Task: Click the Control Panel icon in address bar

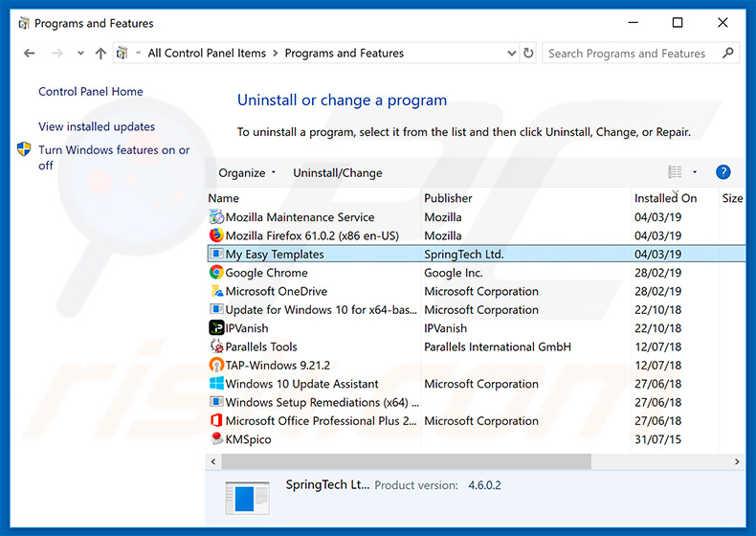Action: coord(122,53)
